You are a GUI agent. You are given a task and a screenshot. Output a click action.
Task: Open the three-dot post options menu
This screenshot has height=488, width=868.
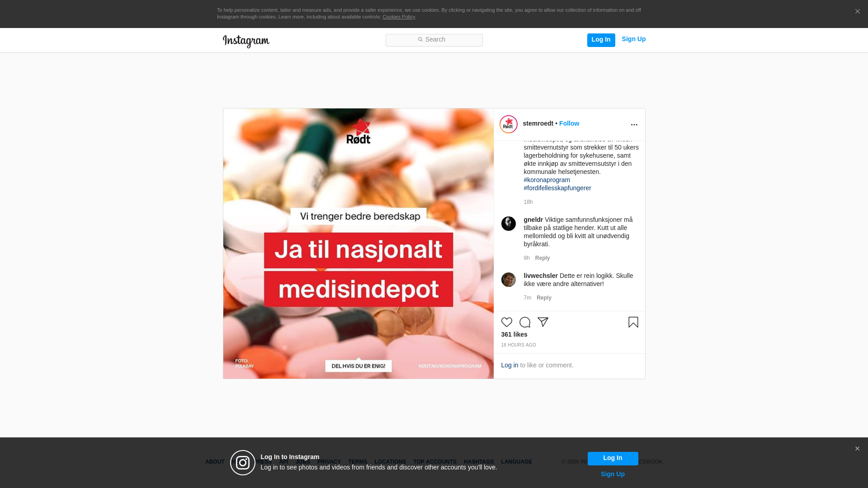click(634, 125)
